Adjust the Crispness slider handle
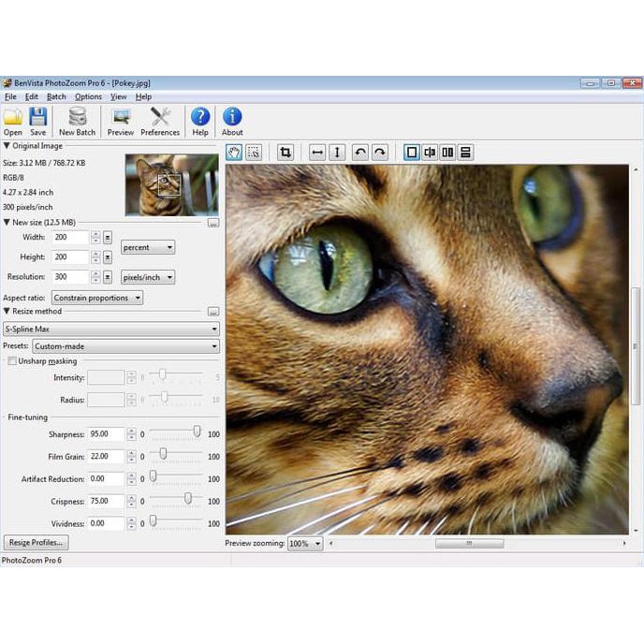Image resolution: width=644 pixels, height=644 pixels. tap(188, 498)
